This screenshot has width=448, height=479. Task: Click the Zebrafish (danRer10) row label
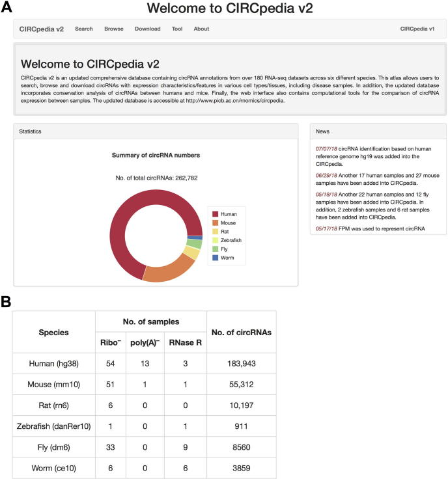point(54,426)
